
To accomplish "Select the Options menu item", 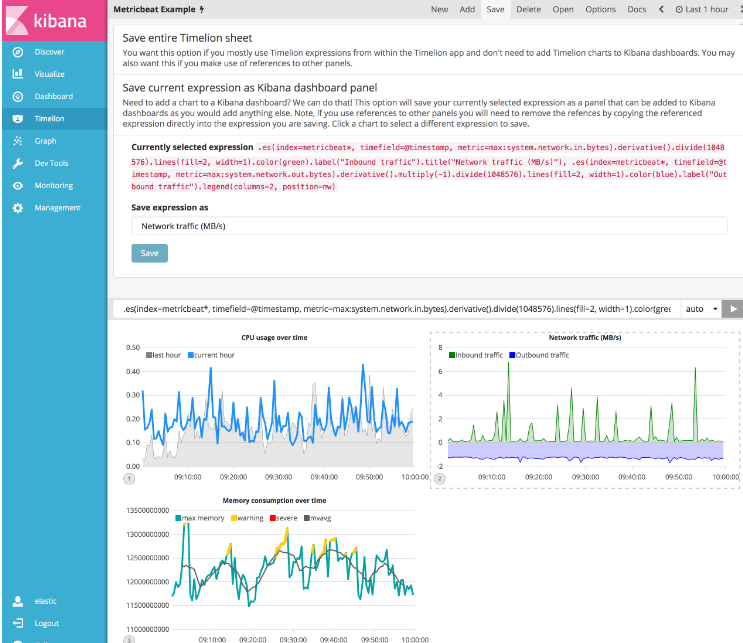I will pos(600,9).
